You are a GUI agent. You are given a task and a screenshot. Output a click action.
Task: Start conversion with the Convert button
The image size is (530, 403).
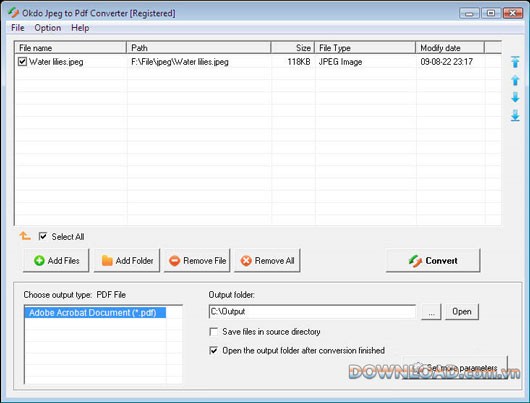(433, 260)
